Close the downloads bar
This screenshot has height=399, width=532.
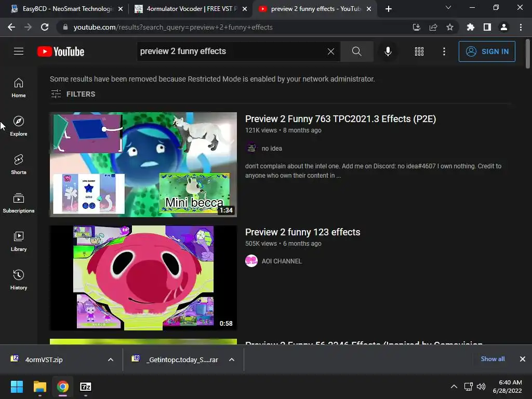point(523,359)
